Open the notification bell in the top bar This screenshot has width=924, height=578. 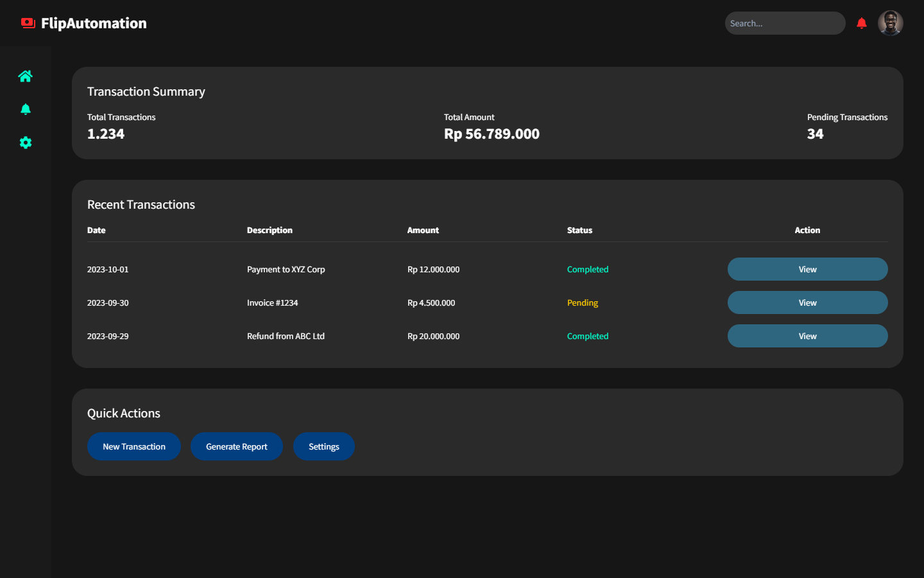(862, 22)
